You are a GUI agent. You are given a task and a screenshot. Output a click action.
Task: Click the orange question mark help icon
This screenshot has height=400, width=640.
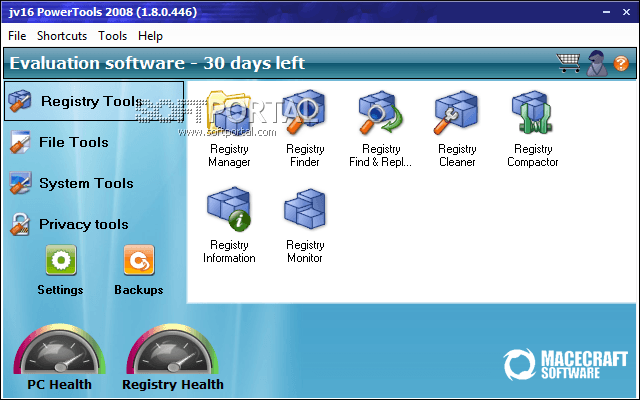(x=621, y=63)
